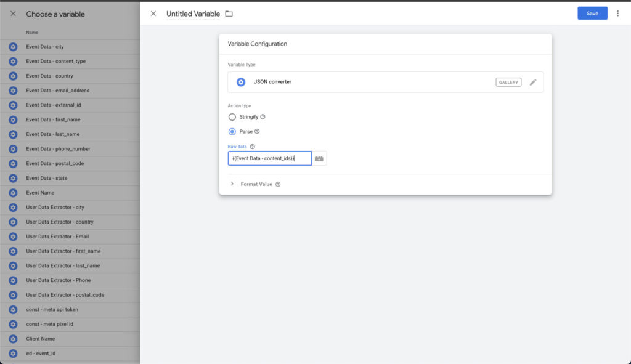The image size is (631, 364).
Task: Click the help icon next to Format Value
Action: 278,184
